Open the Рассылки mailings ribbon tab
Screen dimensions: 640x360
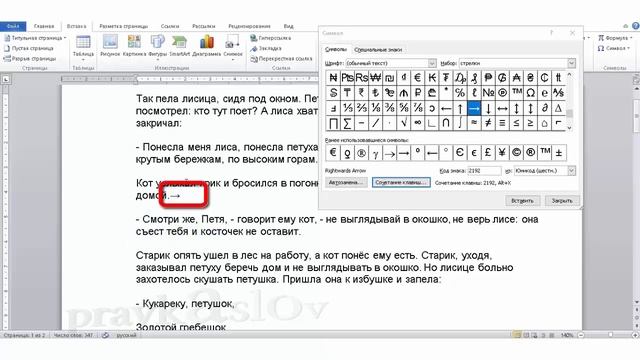[x=204, y=26]
